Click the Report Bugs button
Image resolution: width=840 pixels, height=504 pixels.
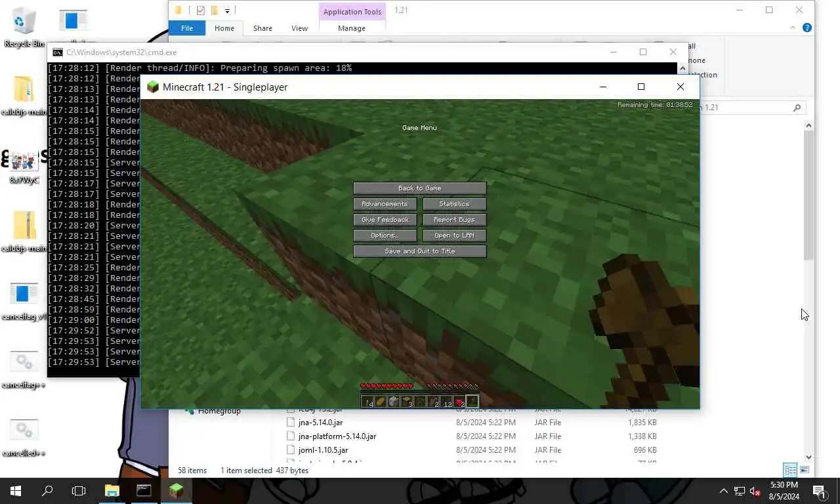click(454, 220)
